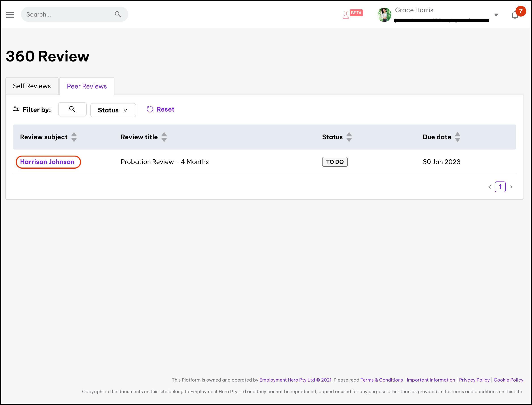Viewport: 532px width, 405px height.
Task: Open the hamburger navigation menu
Action: pyautogui.click(x=10, y=15)
